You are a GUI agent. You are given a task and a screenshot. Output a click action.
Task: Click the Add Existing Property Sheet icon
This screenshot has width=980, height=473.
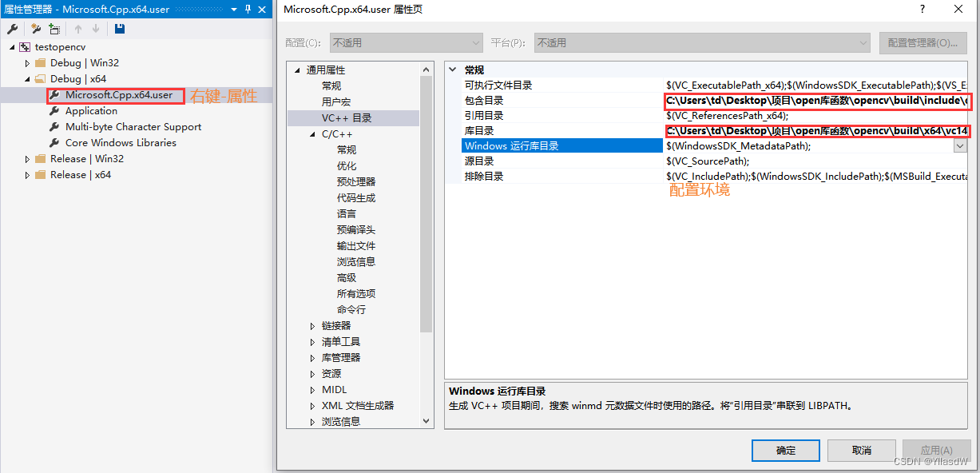(54, 29)
